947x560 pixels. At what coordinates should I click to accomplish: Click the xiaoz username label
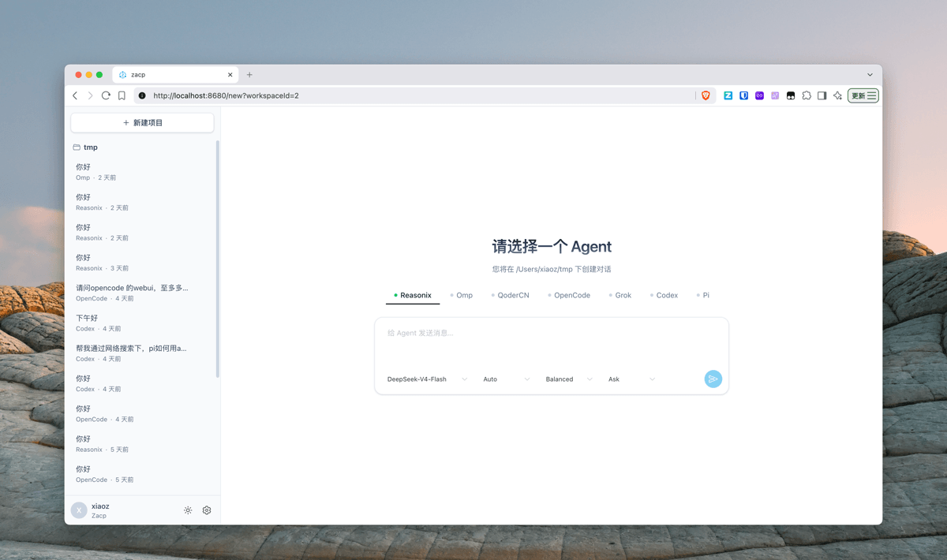click(100, 506)
